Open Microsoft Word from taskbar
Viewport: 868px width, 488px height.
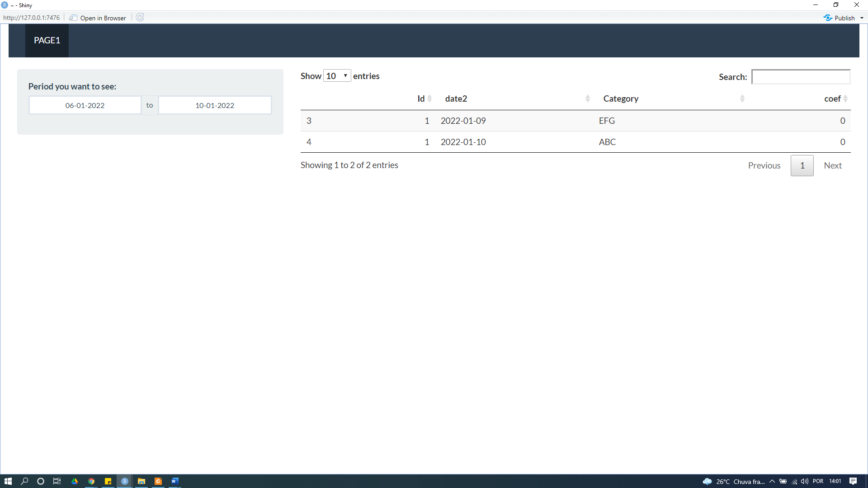[175, 481]
